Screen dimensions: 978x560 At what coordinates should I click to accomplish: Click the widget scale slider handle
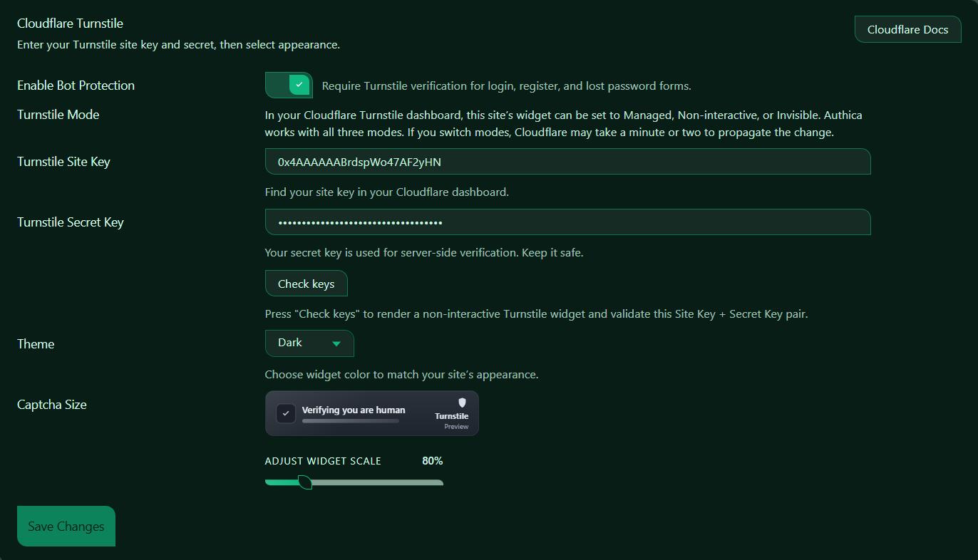coord(305,482)
